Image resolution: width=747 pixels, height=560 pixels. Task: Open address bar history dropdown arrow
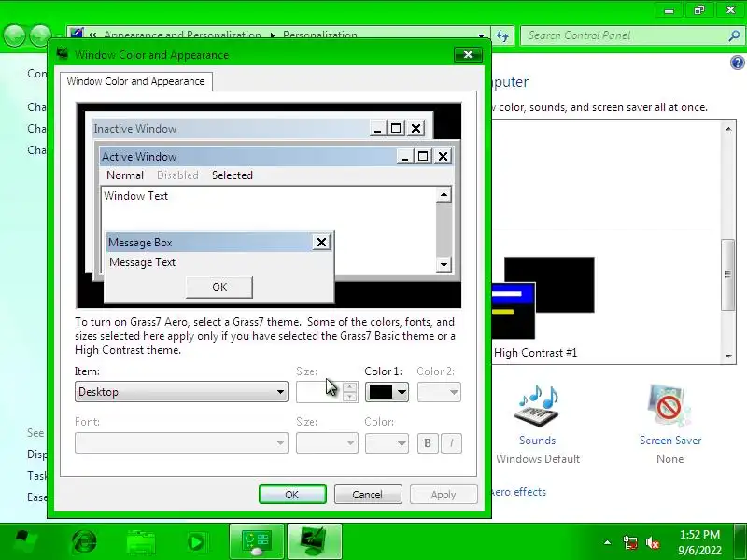click(x=482, y=35)
